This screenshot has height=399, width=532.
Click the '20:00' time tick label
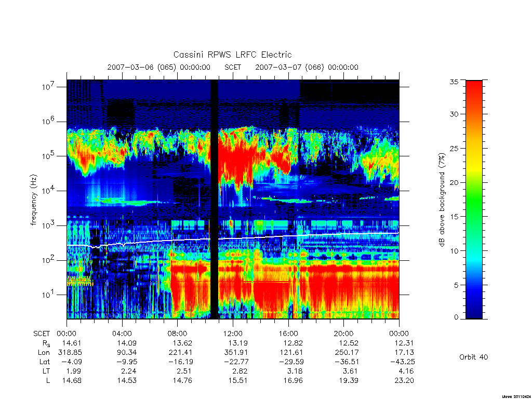pos(343,334)
